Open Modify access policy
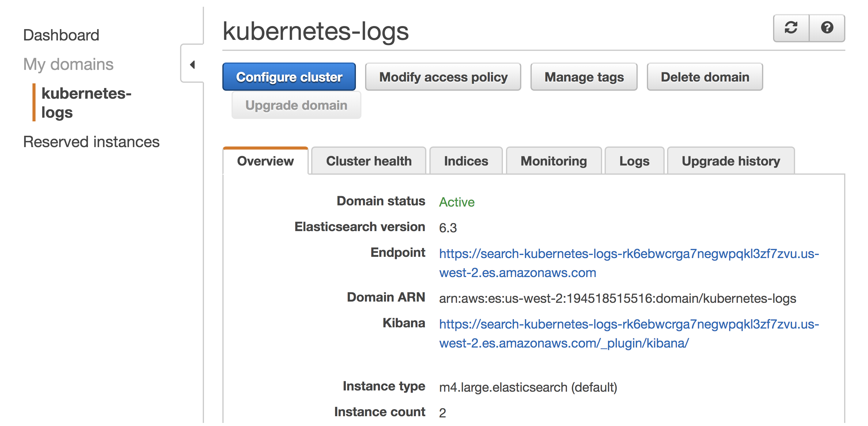 [443, 77]
